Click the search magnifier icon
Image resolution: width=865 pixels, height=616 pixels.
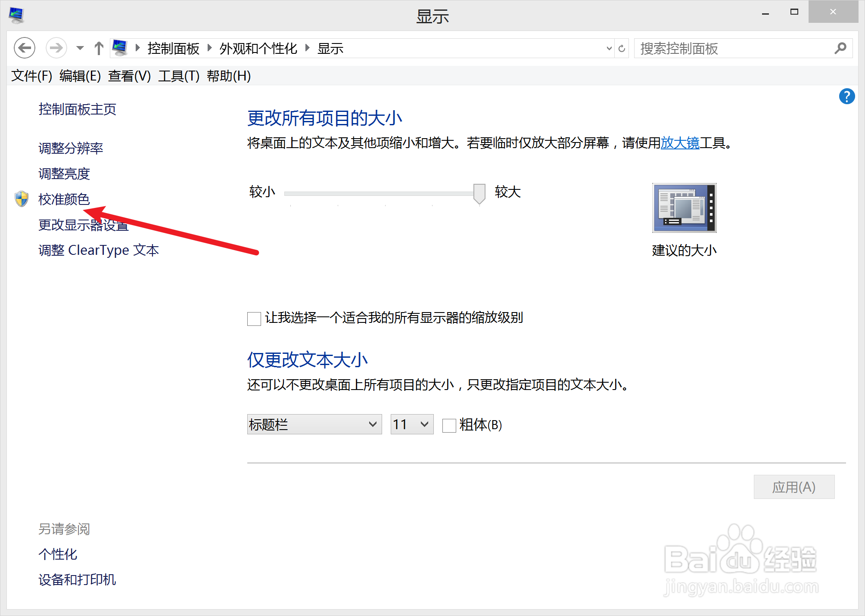840,48
